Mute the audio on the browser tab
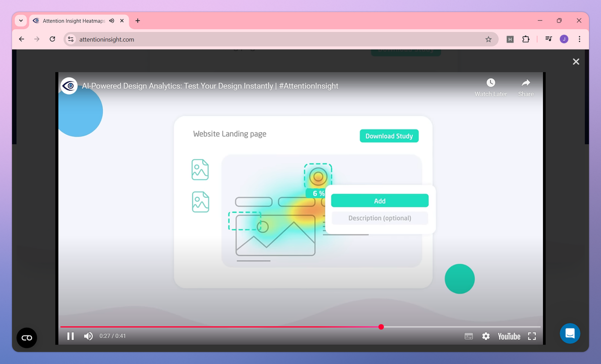Image resolution: width=601 pixels, height=364 pixels. pos(111,21)
